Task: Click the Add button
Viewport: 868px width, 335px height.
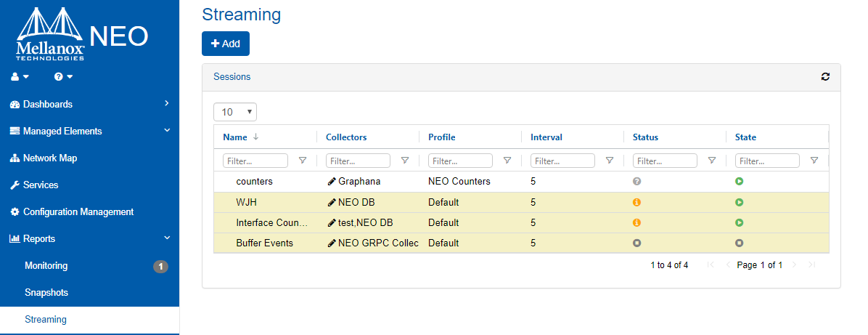Action: [x=225, y=44]
